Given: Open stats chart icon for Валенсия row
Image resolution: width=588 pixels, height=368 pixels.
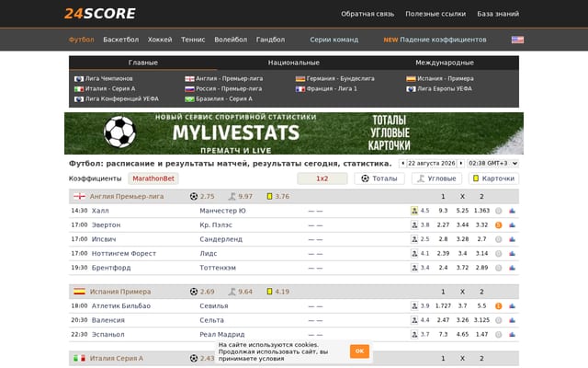Looking at the screenshot, I should 513,321.
